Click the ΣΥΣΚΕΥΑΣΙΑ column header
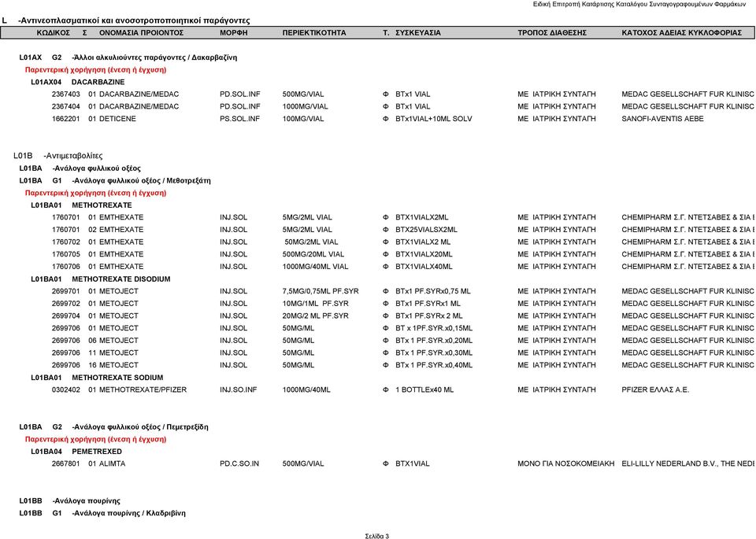 pyautogui.click(x=418, y=33)
